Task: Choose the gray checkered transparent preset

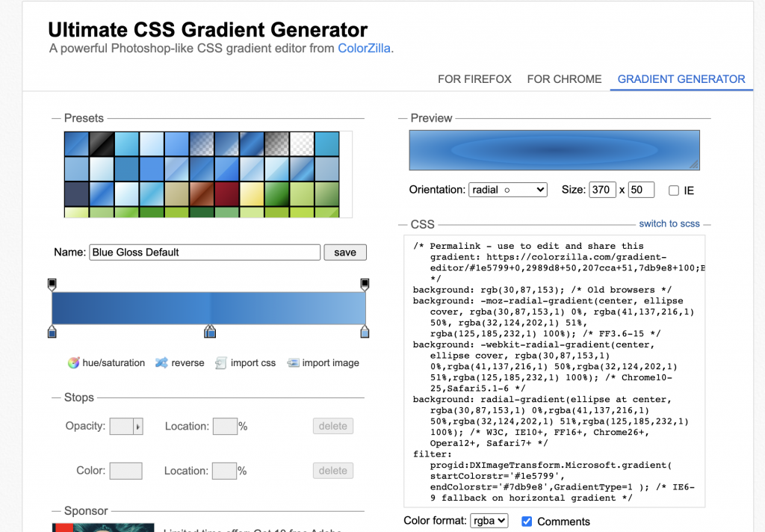Action: [x=276, y=143]
